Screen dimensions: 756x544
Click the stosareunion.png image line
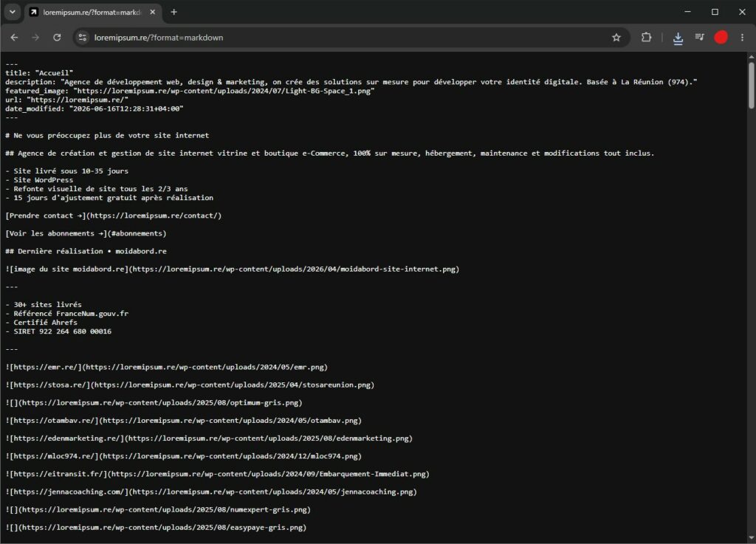[x=190, y=385]
